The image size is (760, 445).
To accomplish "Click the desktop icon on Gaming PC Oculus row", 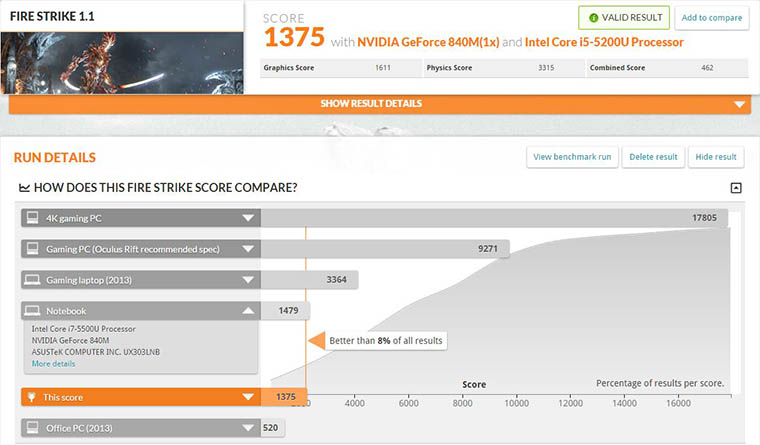I will tap(32, 249).
